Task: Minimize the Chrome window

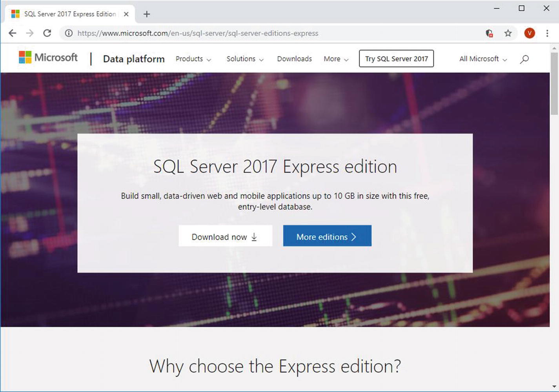Action: pos(497,8)
